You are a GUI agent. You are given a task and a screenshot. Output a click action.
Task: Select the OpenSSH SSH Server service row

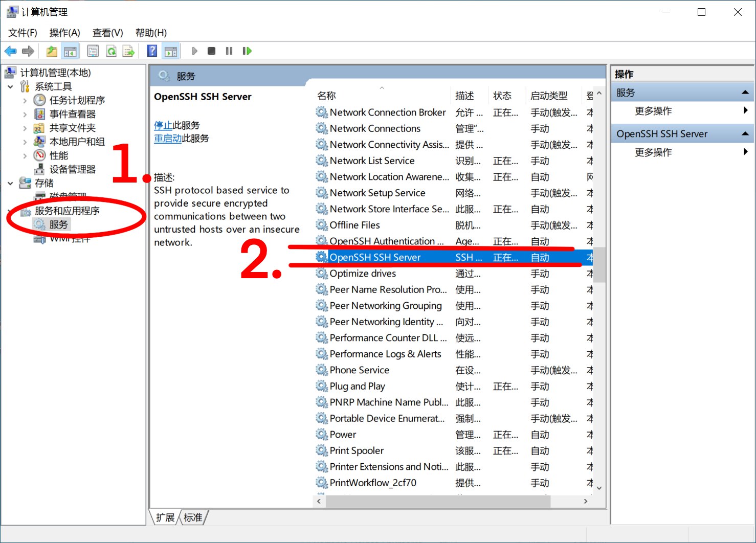coord(454,257)
